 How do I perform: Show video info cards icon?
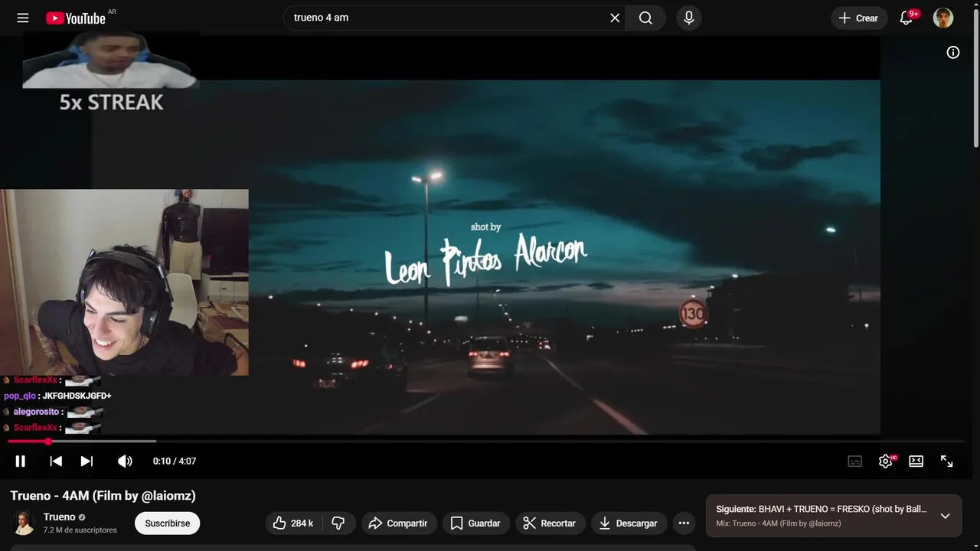click(x=953, y=52)
